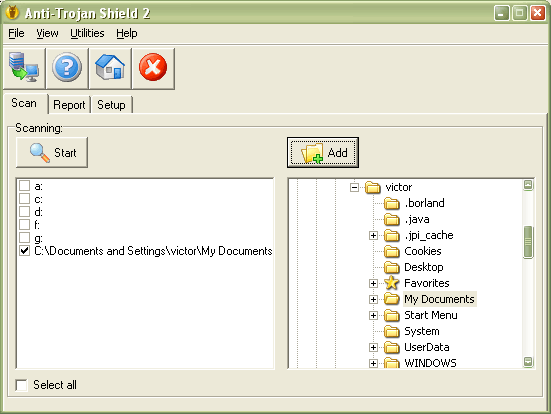This screenshot has width=551, height=414.
Task: Select the Cookies tree label
Action: [x=423, y=251]
